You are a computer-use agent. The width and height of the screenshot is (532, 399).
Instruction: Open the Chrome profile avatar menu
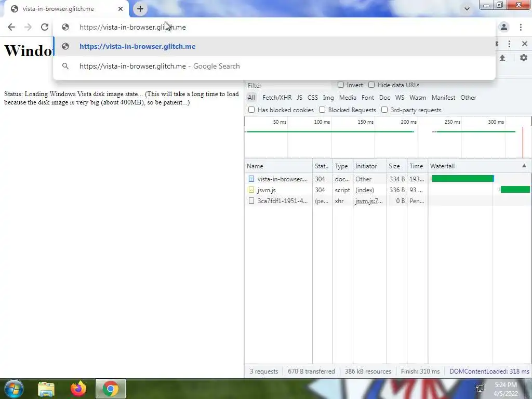pos(504,27)
